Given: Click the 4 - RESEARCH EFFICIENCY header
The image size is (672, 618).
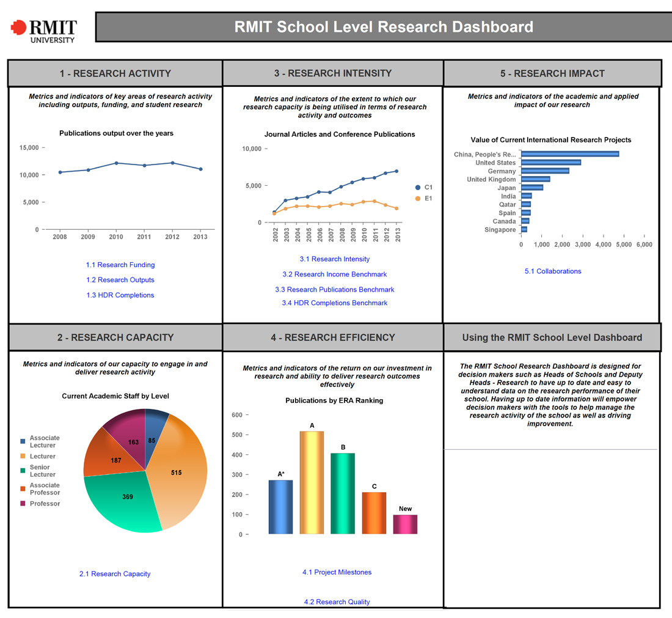Looking at the screenshot, I should point(333,337).
